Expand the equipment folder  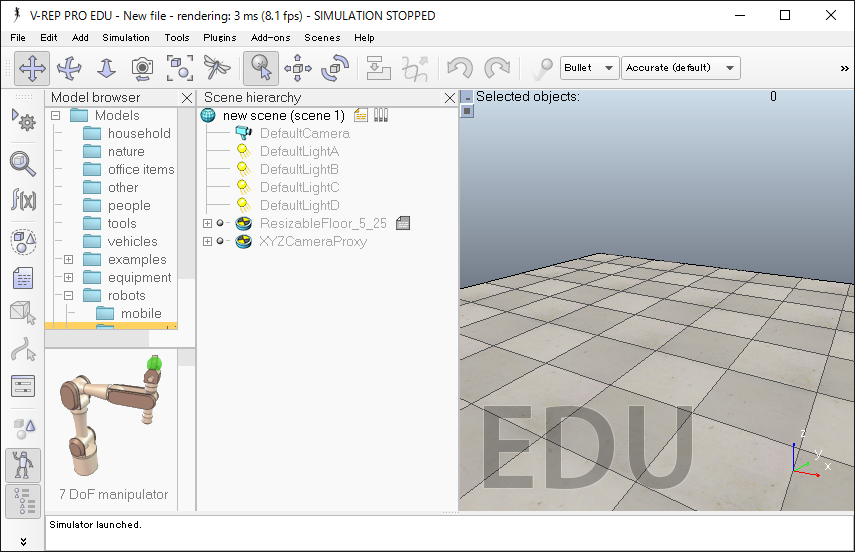tap(69, 278)
